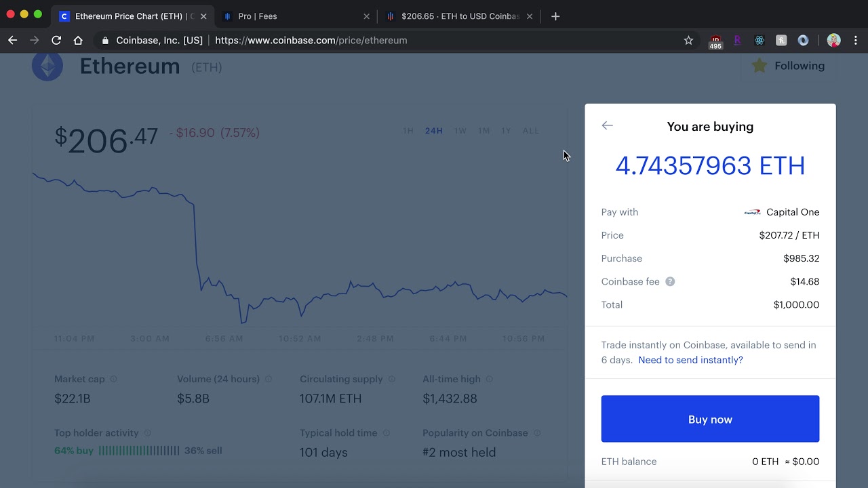Click the address bar URL field
Image resolution: width=868 pixels, height=488 pixels.
tap(387, 40)
